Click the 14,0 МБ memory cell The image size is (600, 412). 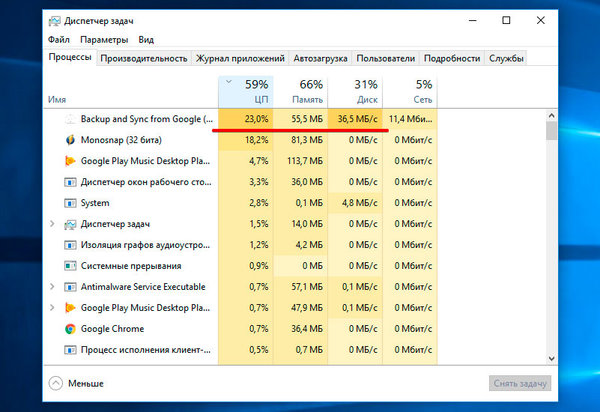point(300,224)
